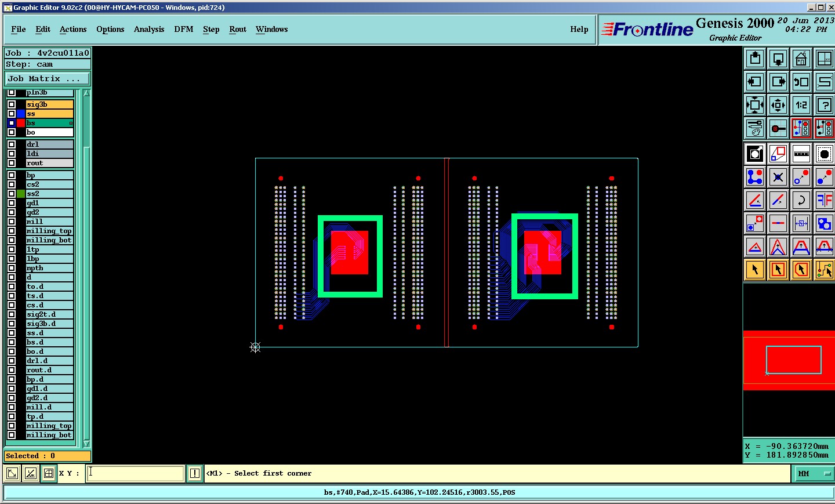Screen dimensions: 835x504
Task: Click the pan down icon
Action: (x=778, y=59)
